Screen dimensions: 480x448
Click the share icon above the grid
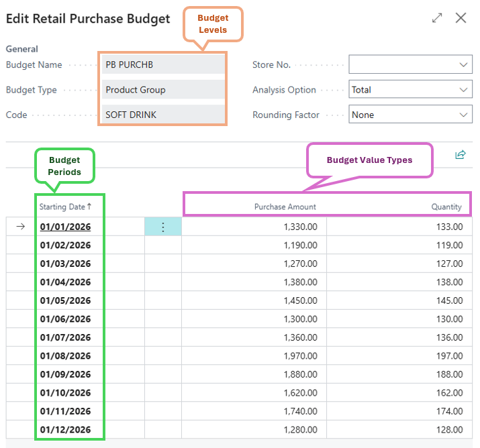pos(460,155)
